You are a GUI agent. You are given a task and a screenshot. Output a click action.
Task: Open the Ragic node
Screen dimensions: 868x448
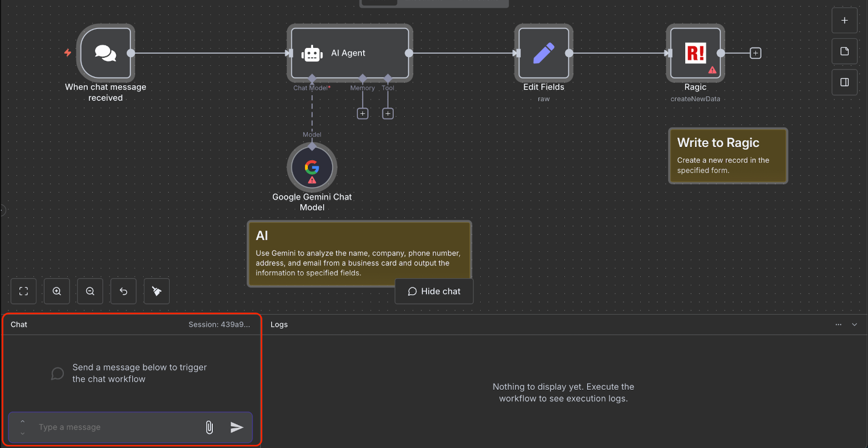pyautogui.click(x=695, y=53)
